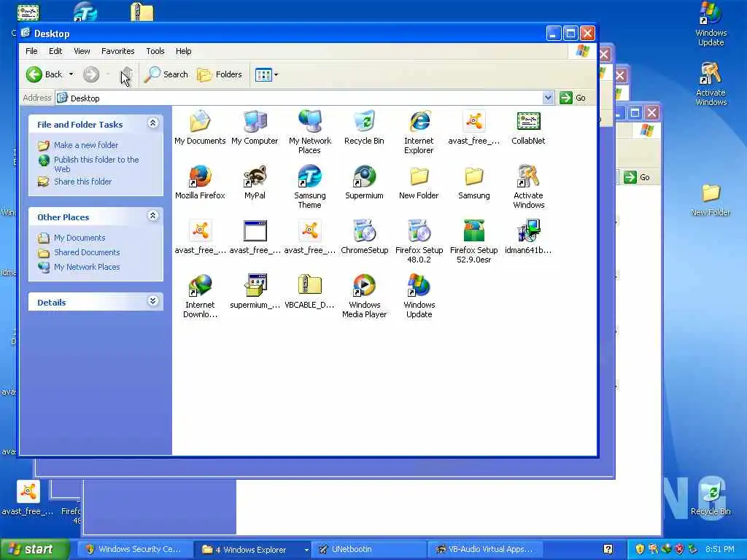Screen dimensions: 747x560
Task: Select My Computer icon in file list
Action: tap(255, 127)
